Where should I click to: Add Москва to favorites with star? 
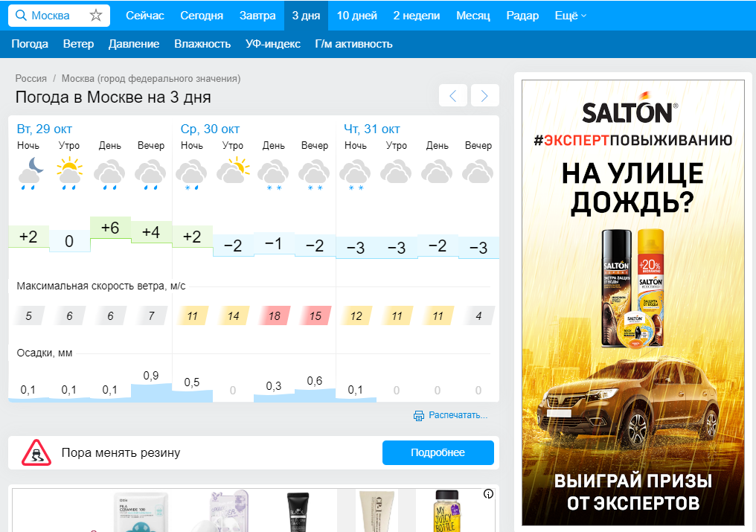(x=96, y=16)
